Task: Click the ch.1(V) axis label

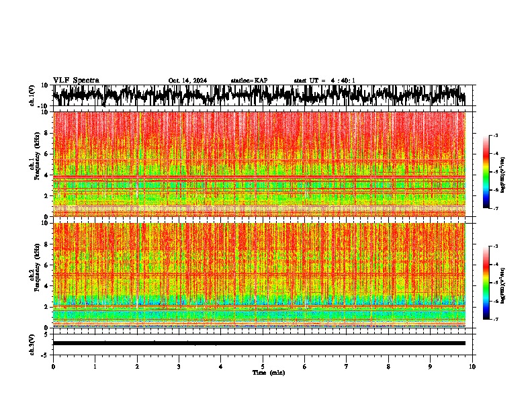Action: click(32, 95)
